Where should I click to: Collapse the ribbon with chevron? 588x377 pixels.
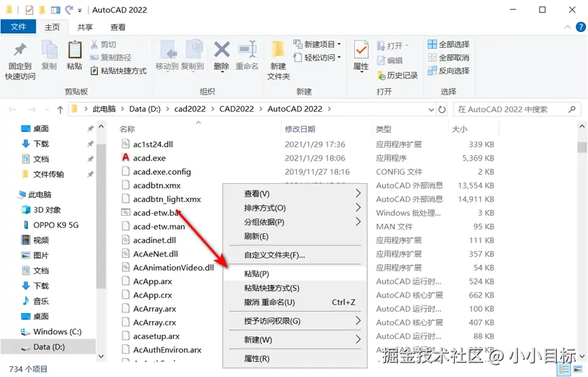tap(568, 27)
